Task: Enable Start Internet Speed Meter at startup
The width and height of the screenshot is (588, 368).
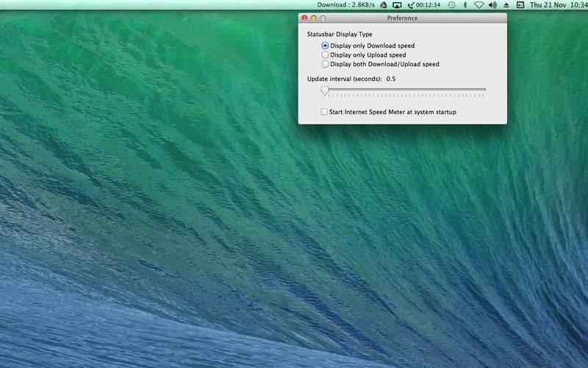Action: pos(324,112)
